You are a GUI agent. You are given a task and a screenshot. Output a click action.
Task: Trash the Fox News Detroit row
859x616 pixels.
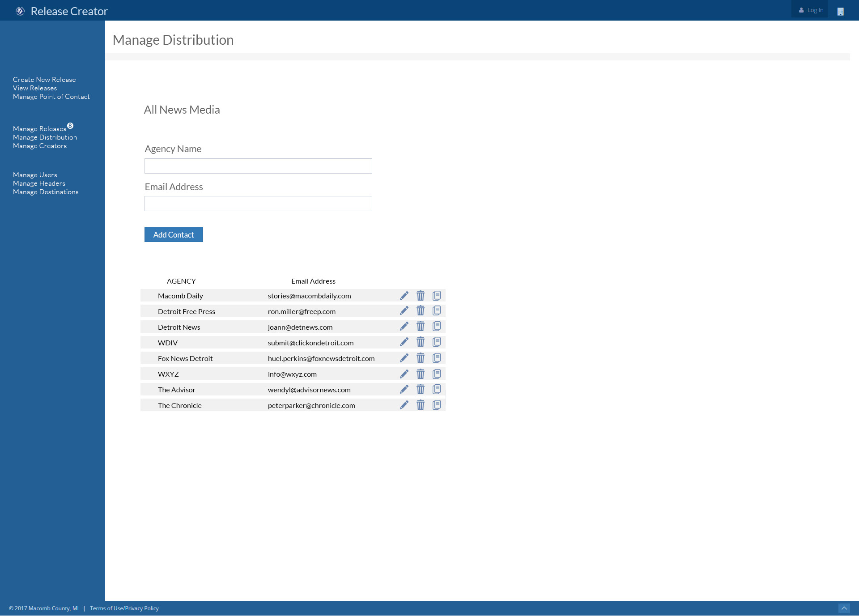[x=421, y=358]
